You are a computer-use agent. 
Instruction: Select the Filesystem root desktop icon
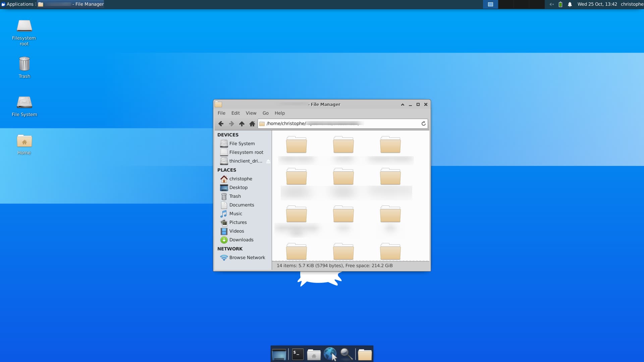[24, 32]
